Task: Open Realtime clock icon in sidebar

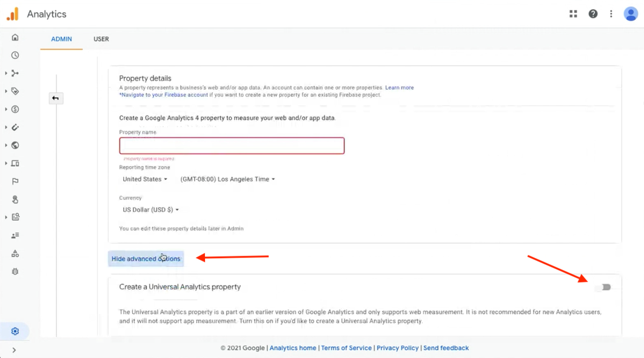Action: (15, 55)
